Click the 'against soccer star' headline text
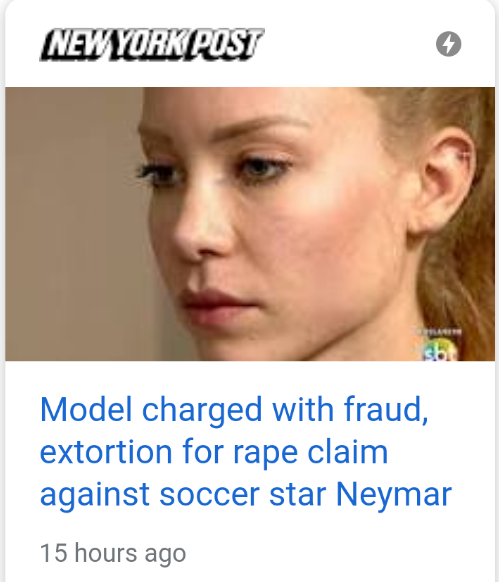The height and width of the screenshot is (582, 499). pos(183,495)
